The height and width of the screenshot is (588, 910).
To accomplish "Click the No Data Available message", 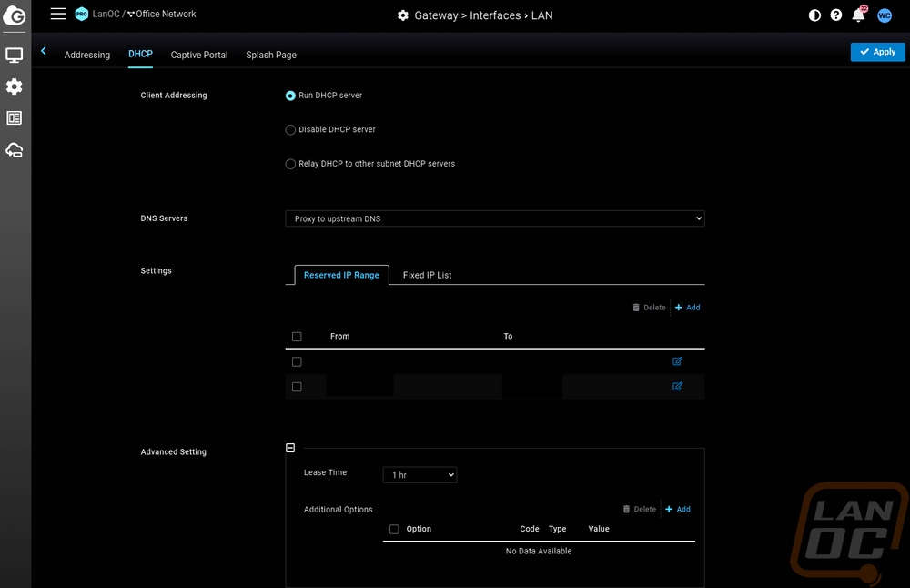I will (539, 551).
